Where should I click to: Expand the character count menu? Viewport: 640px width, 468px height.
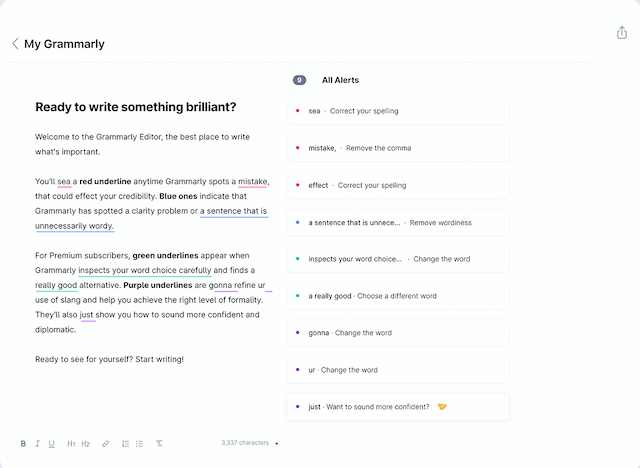[x=277, y=443]
